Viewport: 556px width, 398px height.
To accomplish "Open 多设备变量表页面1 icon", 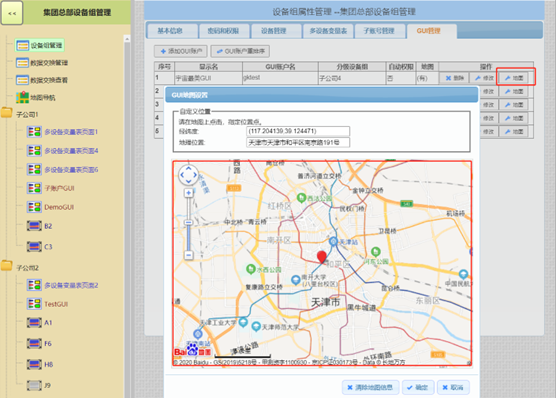I will point(34,132).
